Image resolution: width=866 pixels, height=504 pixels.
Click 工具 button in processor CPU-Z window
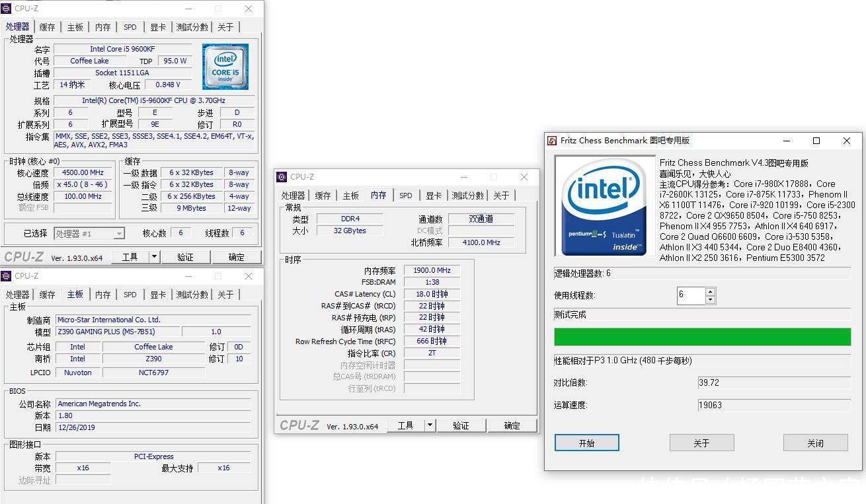pos(130,257)
